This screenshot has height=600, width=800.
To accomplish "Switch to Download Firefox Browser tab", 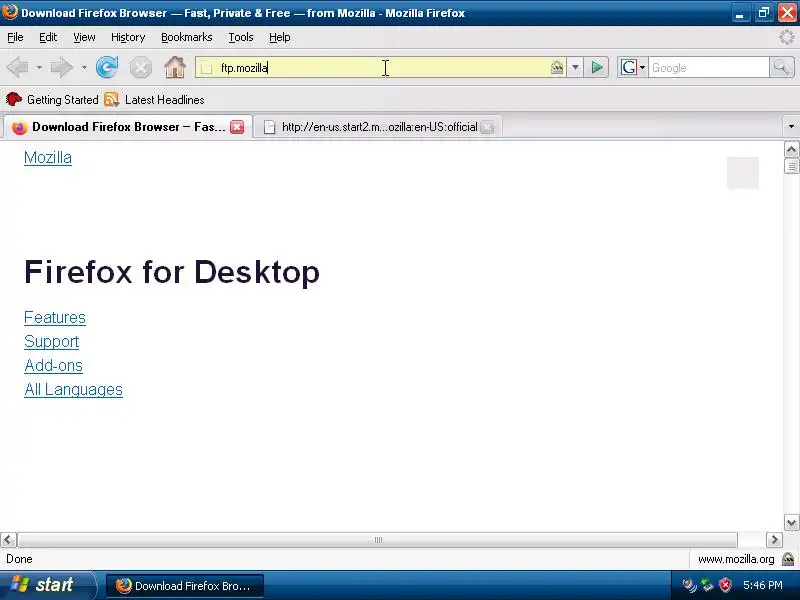I will (x=128, y=127).
